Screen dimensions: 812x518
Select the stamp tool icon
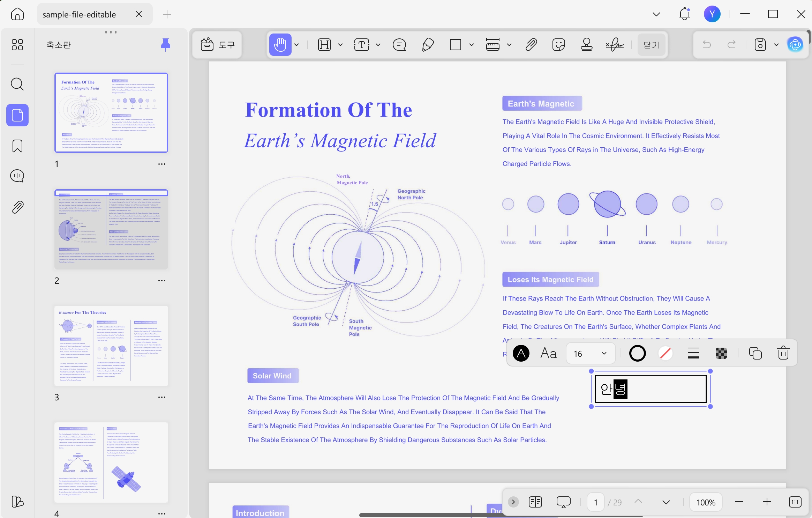pyautogui.click(x=586, y=45)
